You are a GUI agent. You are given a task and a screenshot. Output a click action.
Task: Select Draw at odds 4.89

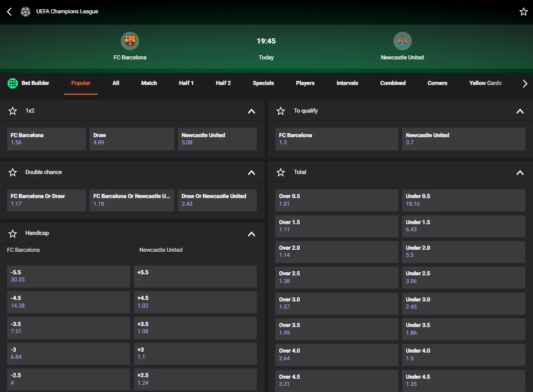pos(131,139)
